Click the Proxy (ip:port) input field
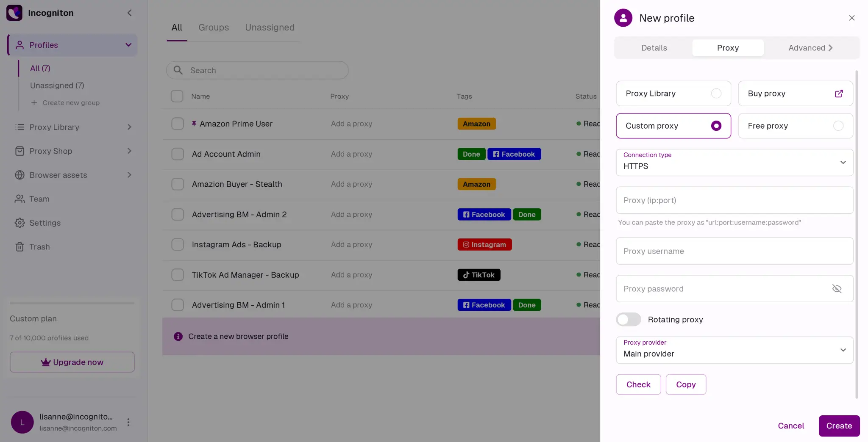The image size is (868, 442). [734, 200]
